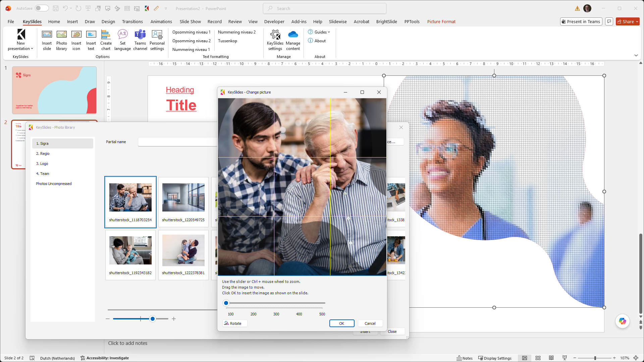Click the About info icon
644x362 pixels.
pos(311,41)
